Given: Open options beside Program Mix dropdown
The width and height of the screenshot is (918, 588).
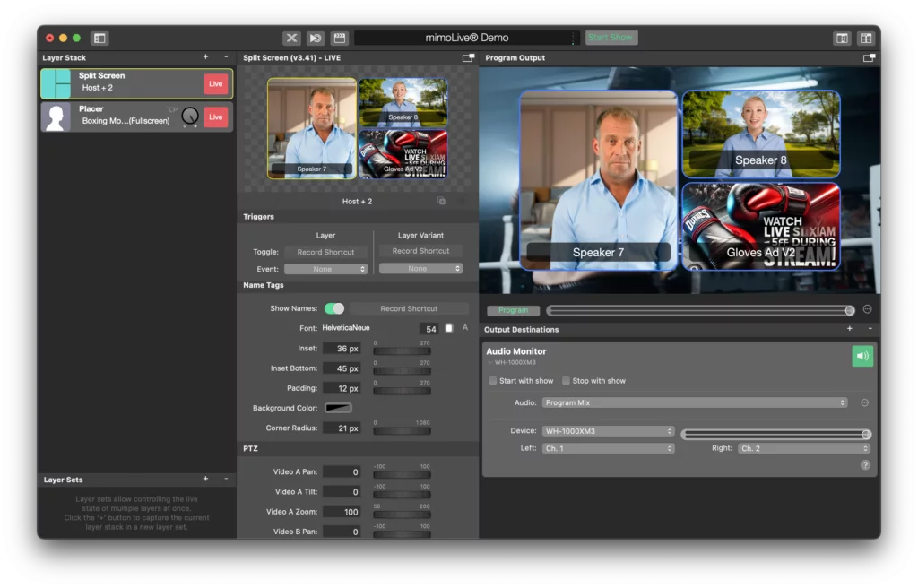Looking at the screenshot, I should pos(865,403).
